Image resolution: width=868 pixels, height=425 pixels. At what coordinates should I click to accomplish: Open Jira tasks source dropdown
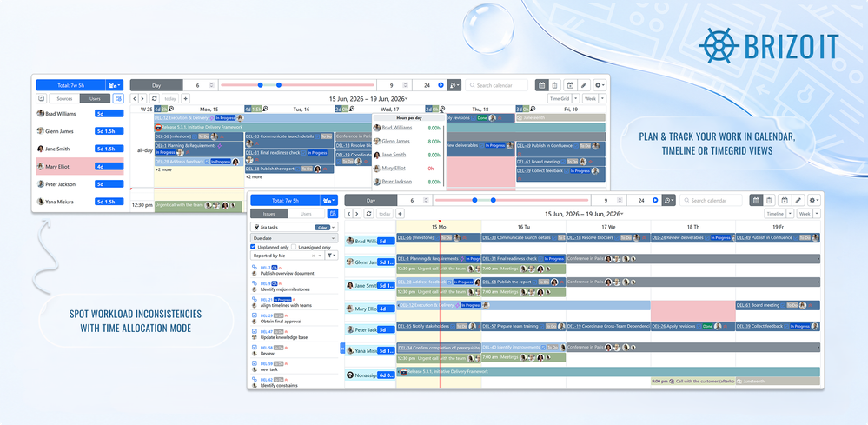(334, 227)
